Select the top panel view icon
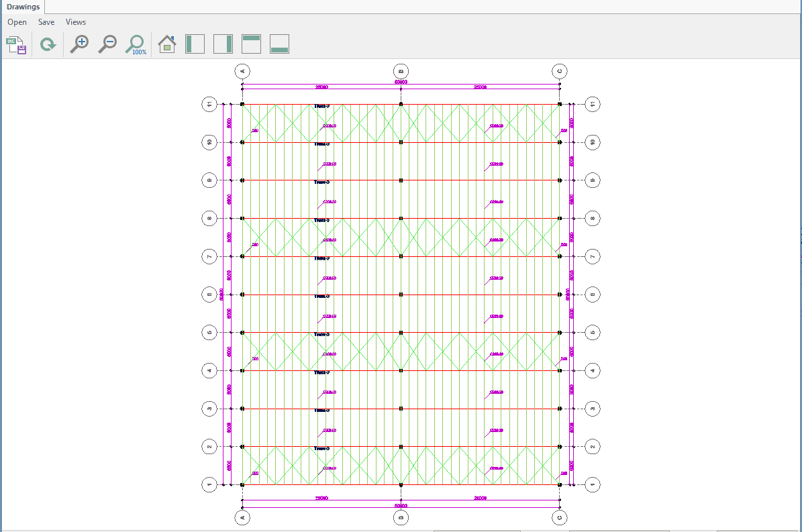This screenshot has width=802, height=532. 251,44
